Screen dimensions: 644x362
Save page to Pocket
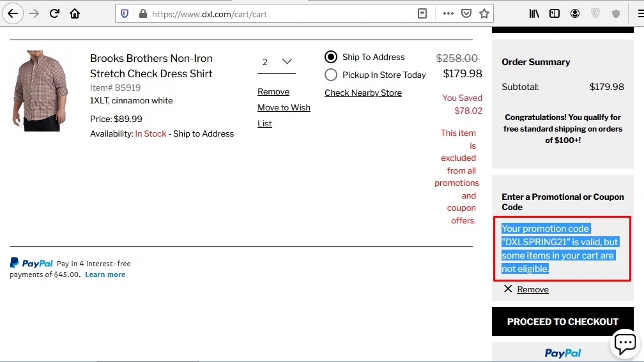point(466,14)
